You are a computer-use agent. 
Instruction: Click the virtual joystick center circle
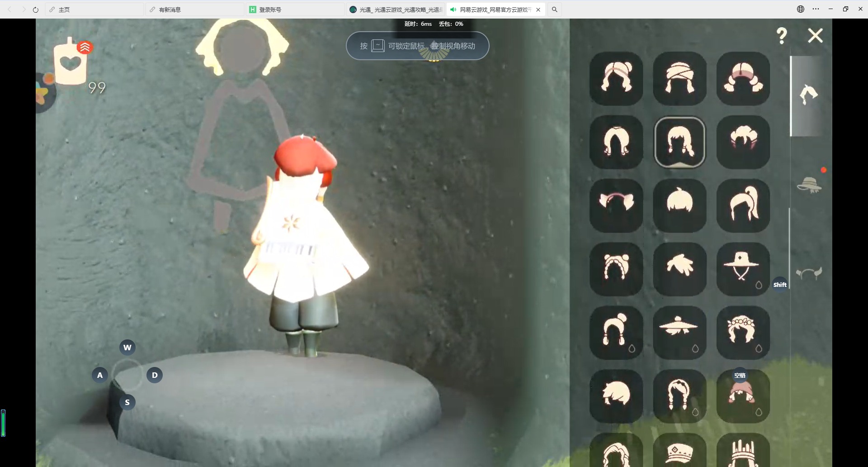coord(127,375)
